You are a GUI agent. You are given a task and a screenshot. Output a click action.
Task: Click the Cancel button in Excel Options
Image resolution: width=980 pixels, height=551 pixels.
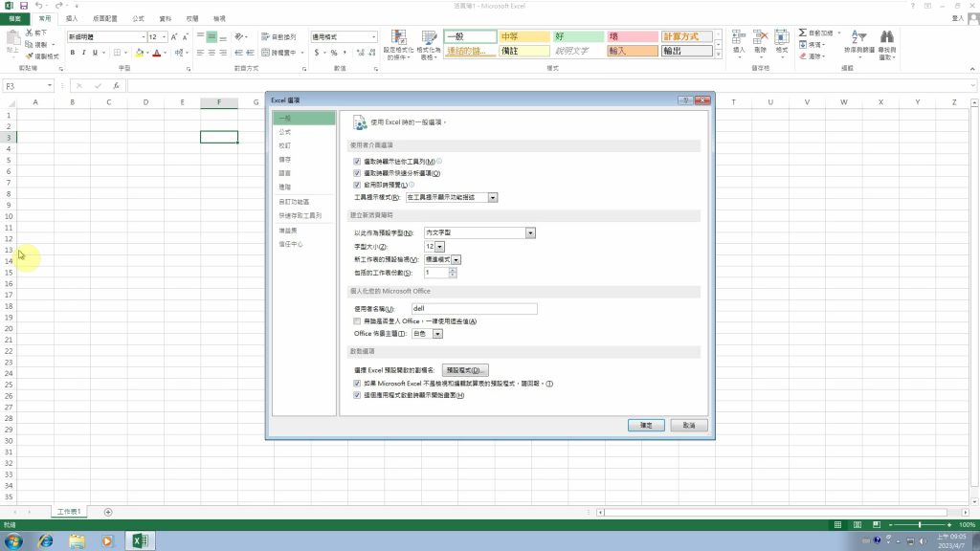689,426
